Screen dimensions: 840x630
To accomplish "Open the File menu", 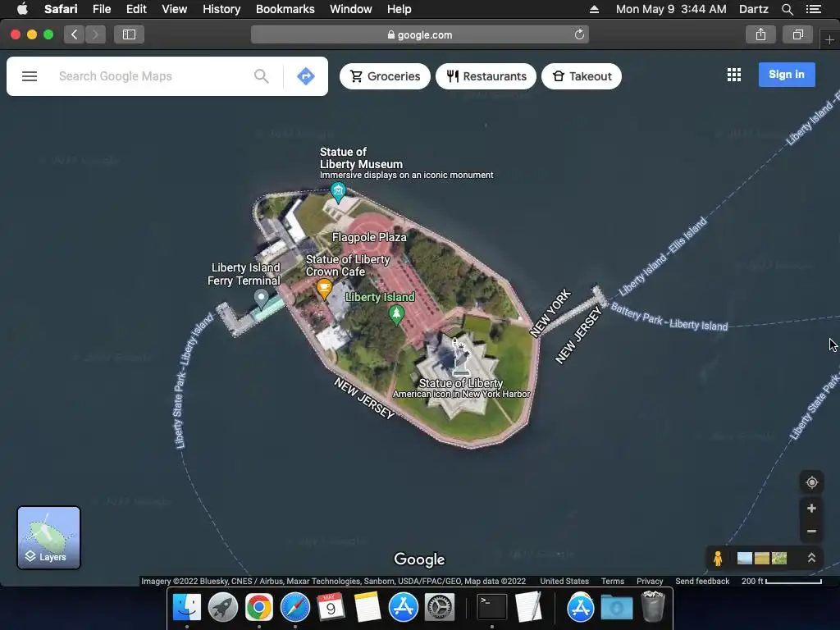I will [x=101, y=9].
